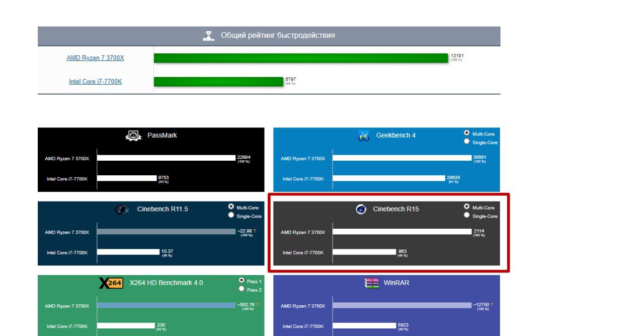
Task: Click the Cinebench R15 963 score bar
Action: pyautogui.click(x=364, y=251)
